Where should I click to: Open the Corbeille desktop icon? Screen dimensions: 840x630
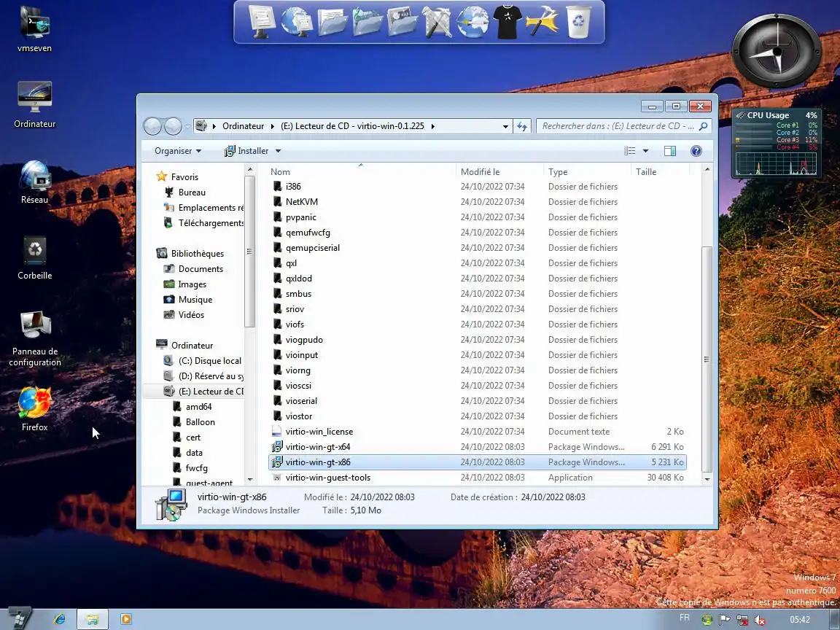[x=35, y=258]
